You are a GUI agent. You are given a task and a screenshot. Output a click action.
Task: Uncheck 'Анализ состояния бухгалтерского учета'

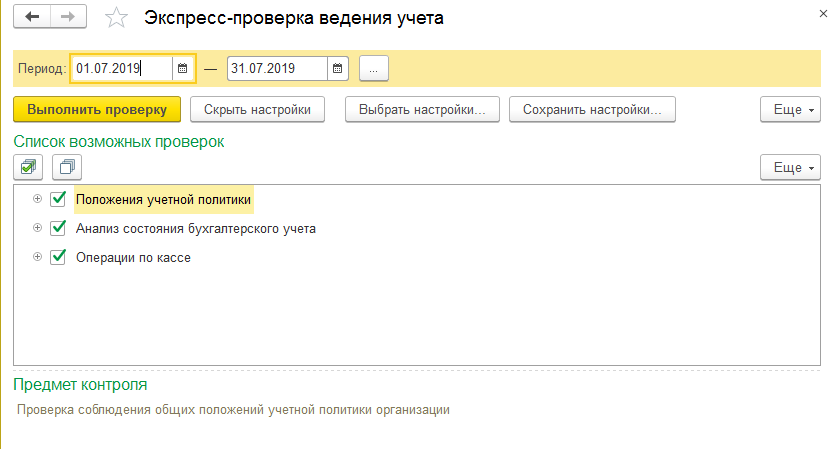point(58,228)
